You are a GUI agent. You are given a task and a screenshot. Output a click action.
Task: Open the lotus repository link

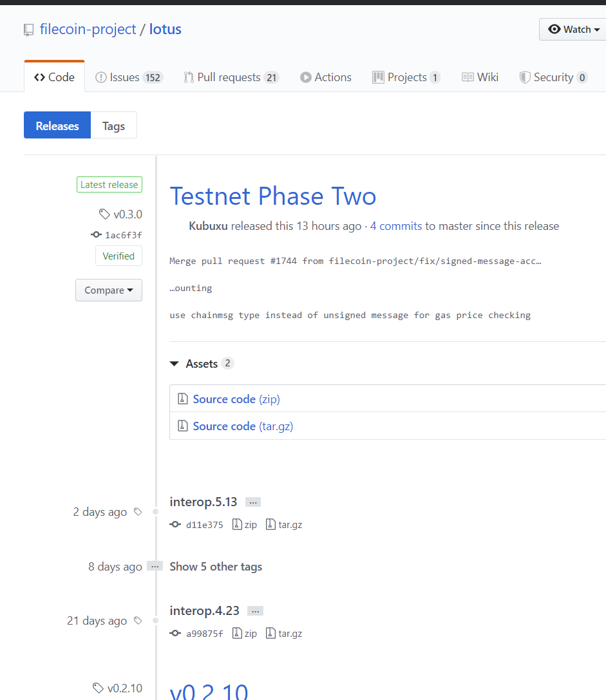tap(166, 30)
